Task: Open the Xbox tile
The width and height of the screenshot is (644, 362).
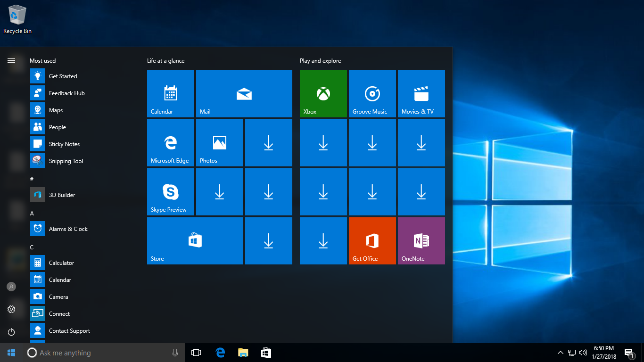Action: click(x=323, y=94)
